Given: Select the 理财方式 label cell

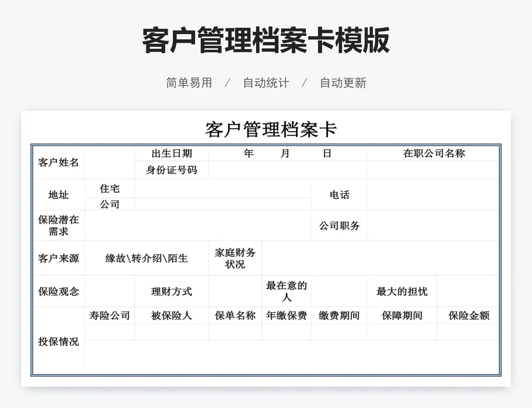Looking at the screenshot, I should (x=172, y=291).
